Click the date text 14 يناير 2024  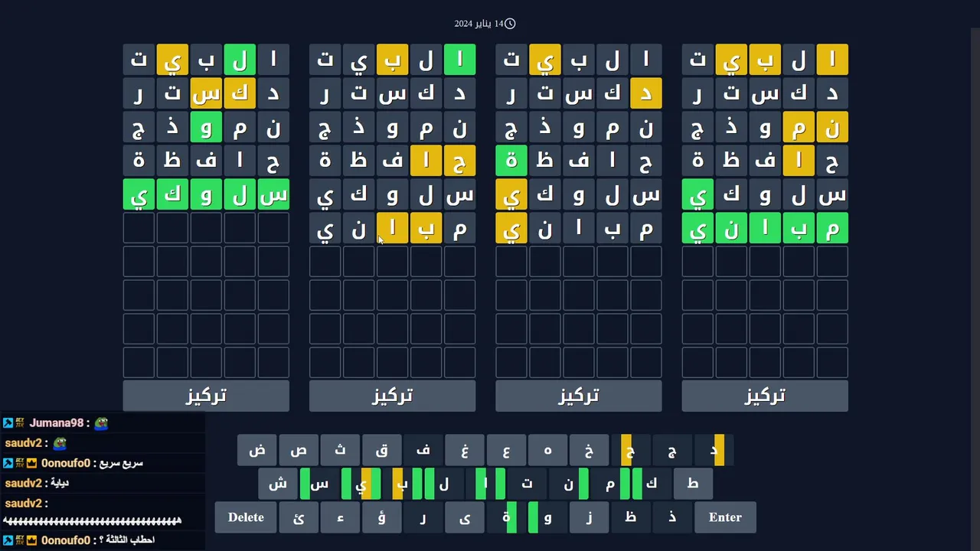tap(479, 24)
